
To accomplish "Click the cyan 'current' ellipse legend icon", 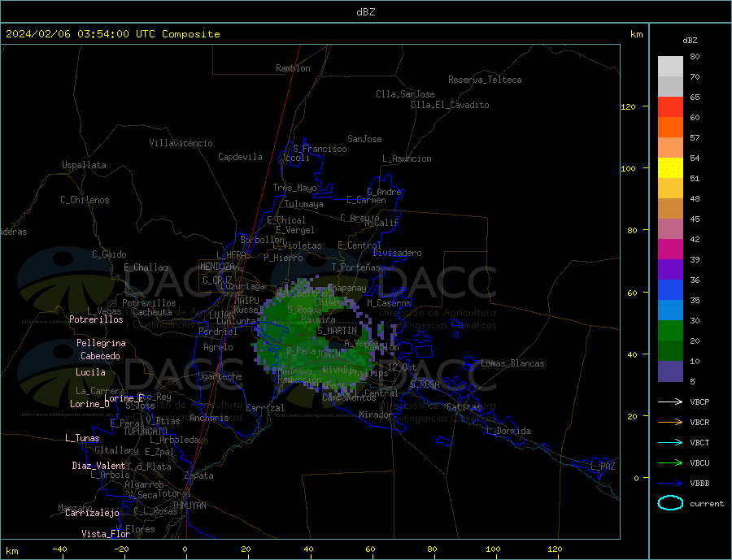I will click(670, 503).
